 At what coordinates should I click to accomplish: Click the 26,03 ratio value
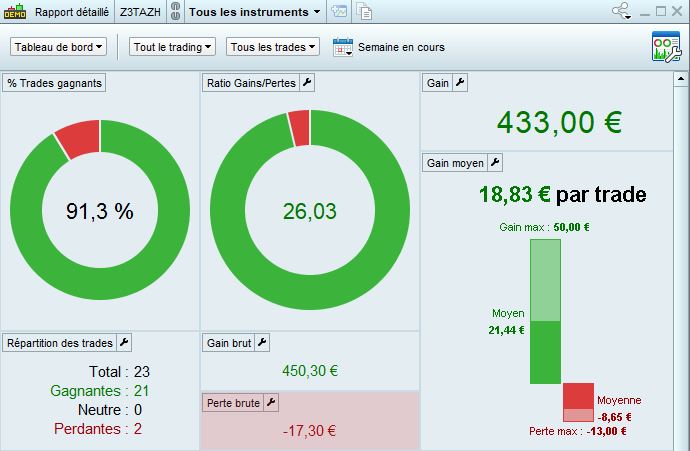(310, 211)
